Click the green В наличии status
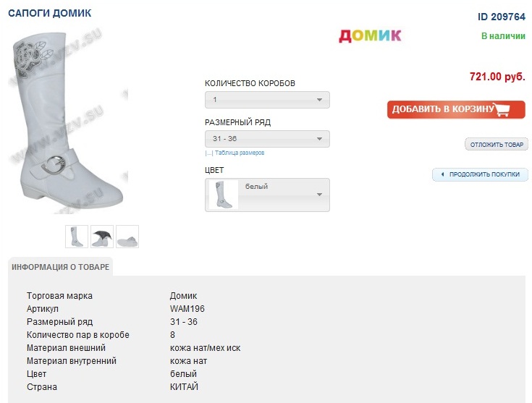The image size is (532, 403). click(503, 35)
